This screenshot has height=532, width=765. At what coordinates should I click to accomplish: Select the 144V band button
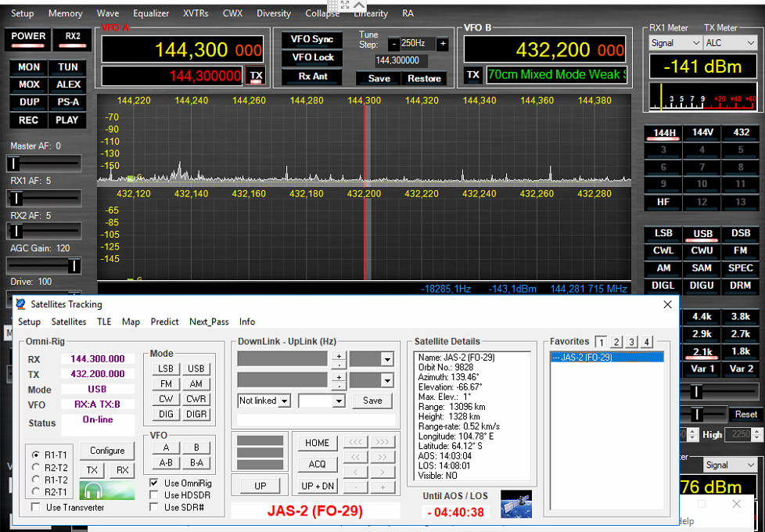click(702, 132)
